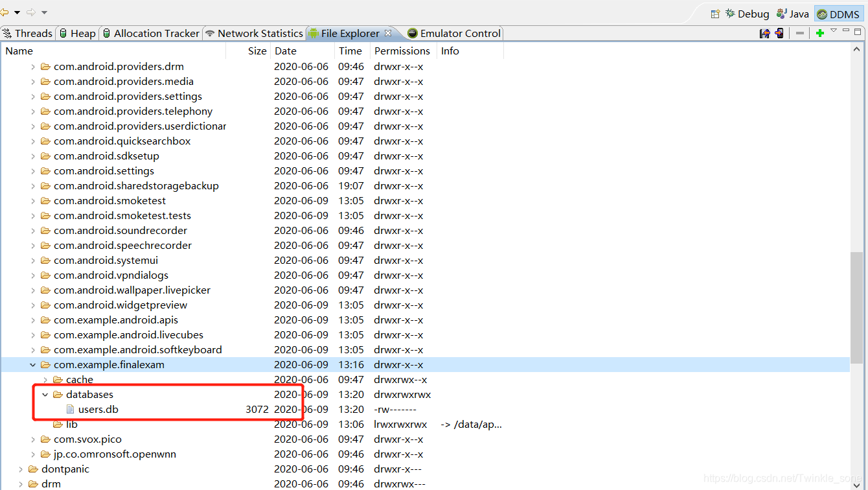Click the forward navigation arrow
This screenshot has width=868, height=490.
click(x=31, y=12)
